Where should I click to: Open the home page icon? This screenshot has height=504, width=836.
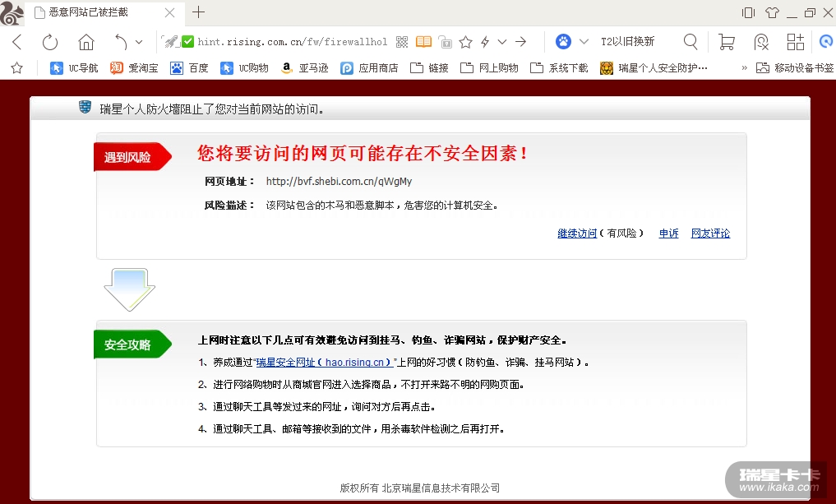click(85, 42)
